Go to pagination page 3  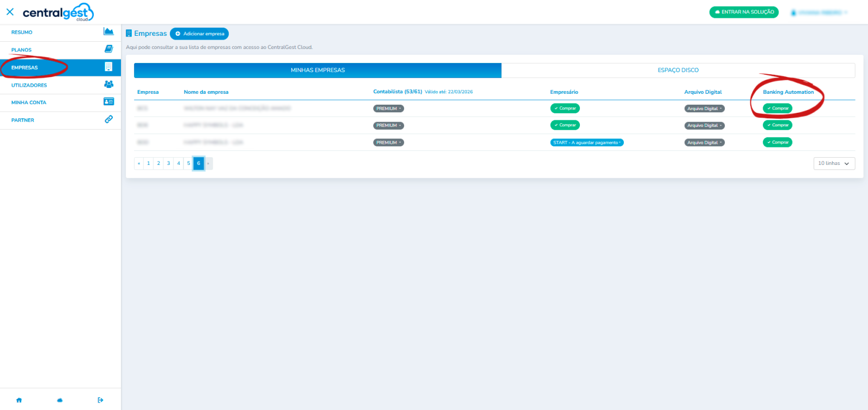[169, 163]
